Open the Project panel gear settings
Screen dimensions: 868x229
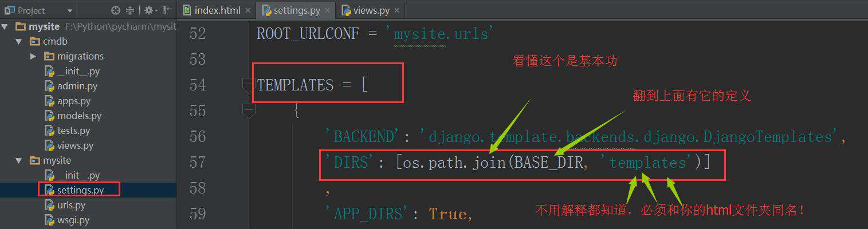(150, 10)
